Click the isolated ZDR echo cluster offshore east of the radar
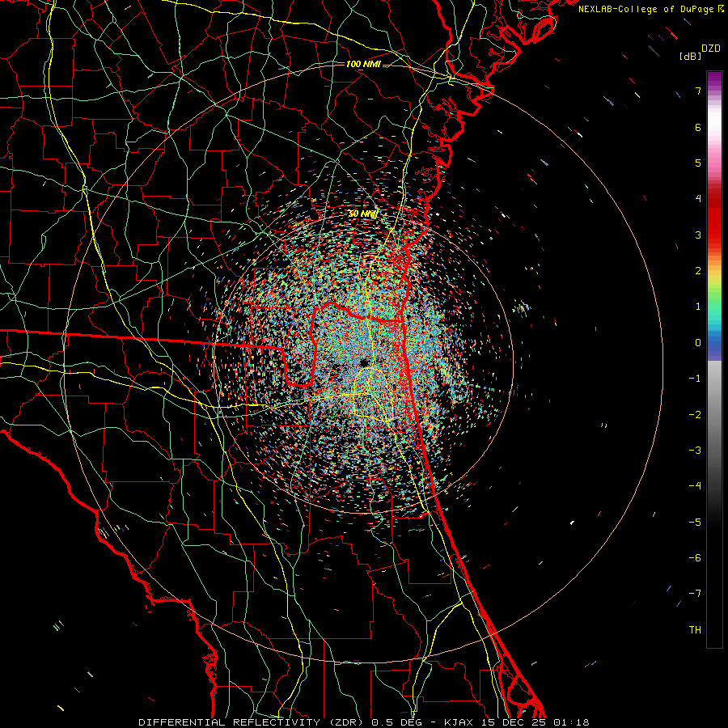 click(x=522, y=307)
